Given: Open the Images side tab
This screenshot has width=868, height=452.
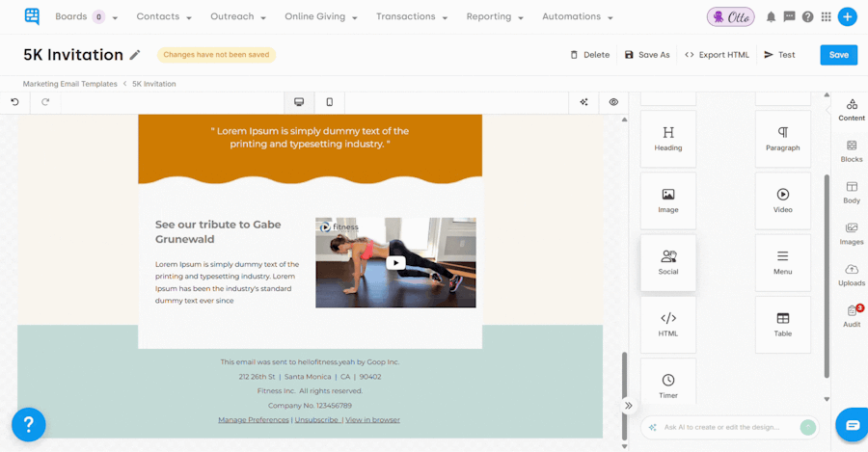Looking at the screenshot, I should click(x=852, y=234).
